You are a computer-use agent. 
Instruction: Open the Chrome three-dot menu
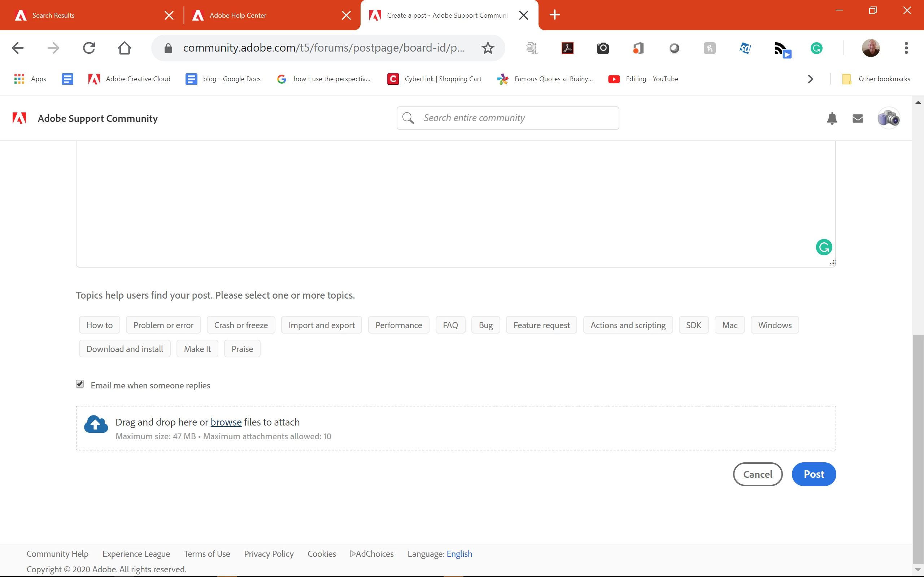[x=906, y=48]
